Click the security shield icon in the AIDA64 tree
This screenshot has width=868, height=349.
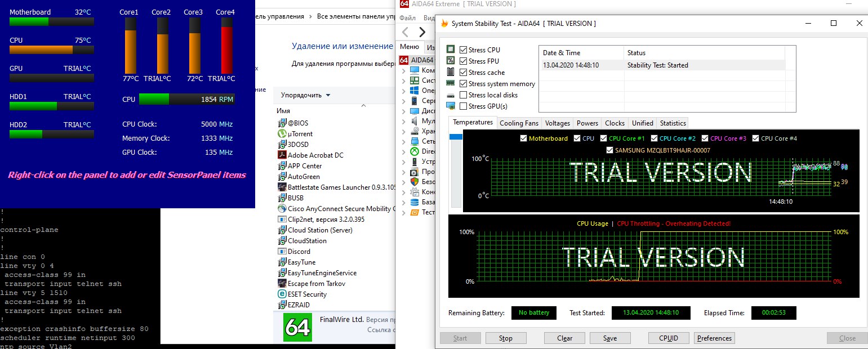click(415, 182)
